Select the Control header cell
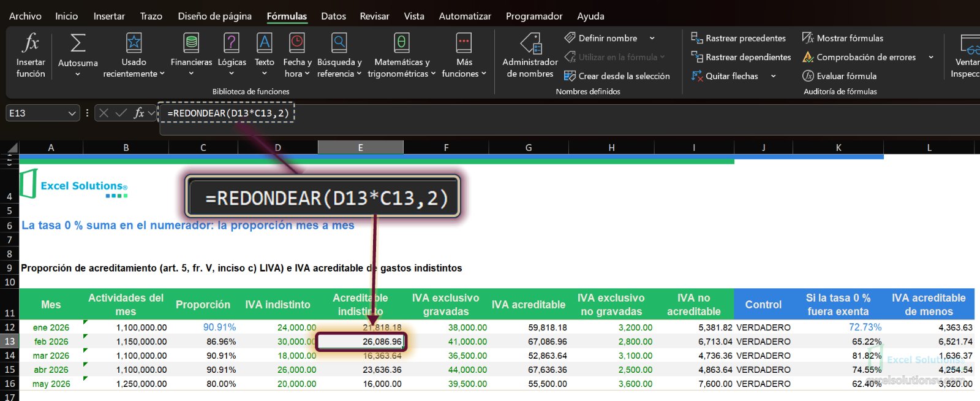The image size is (980, 401). coord(763,305)
